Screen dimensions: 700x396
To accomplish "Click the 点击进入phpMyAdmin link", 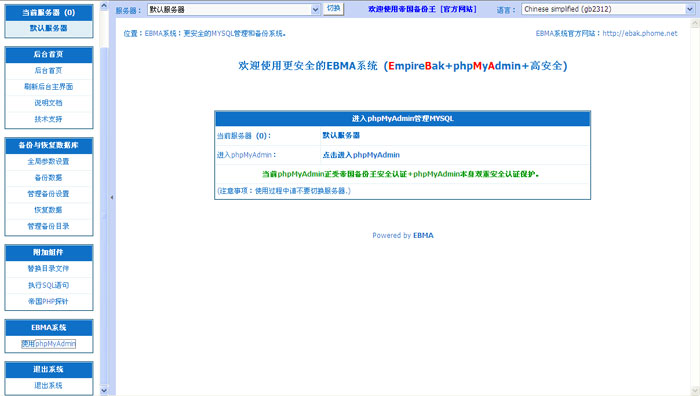I will click(x=361, y=155).
